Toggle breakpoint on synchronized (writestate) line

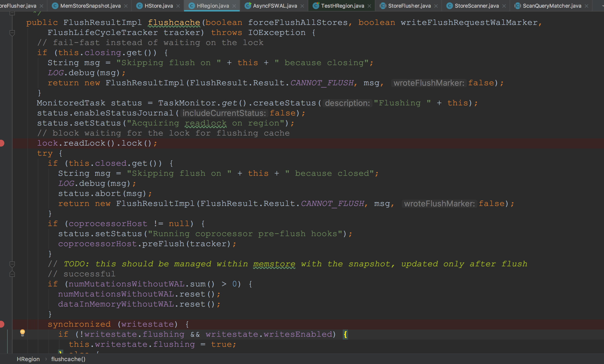click(x=2, y=324)
